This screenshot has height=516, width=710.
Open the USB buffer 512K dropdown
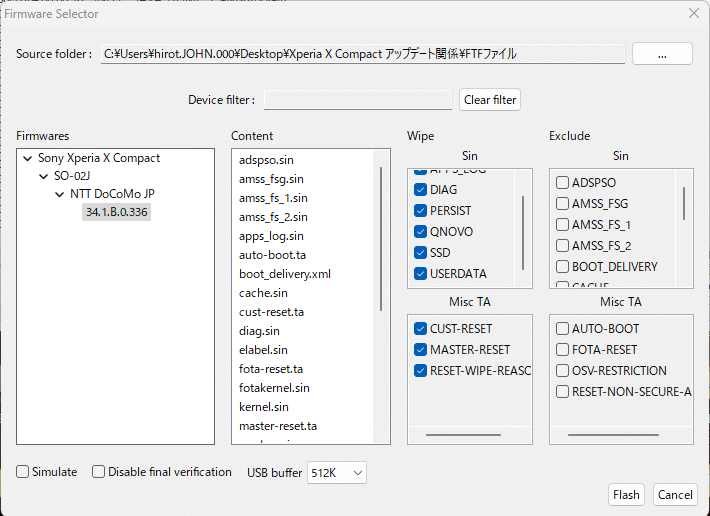[336, 473]
